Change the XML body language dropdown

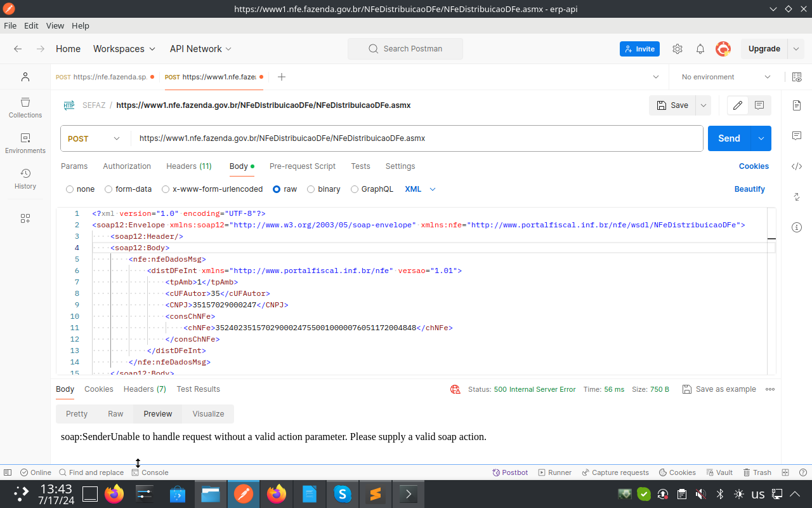coord(421,189)
